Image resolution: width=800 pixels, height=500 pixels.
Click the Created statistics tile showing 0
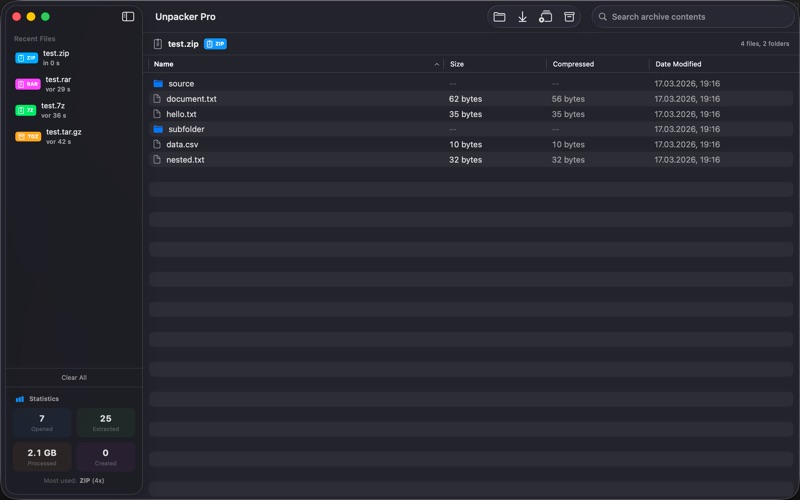[x=106, y=457]
